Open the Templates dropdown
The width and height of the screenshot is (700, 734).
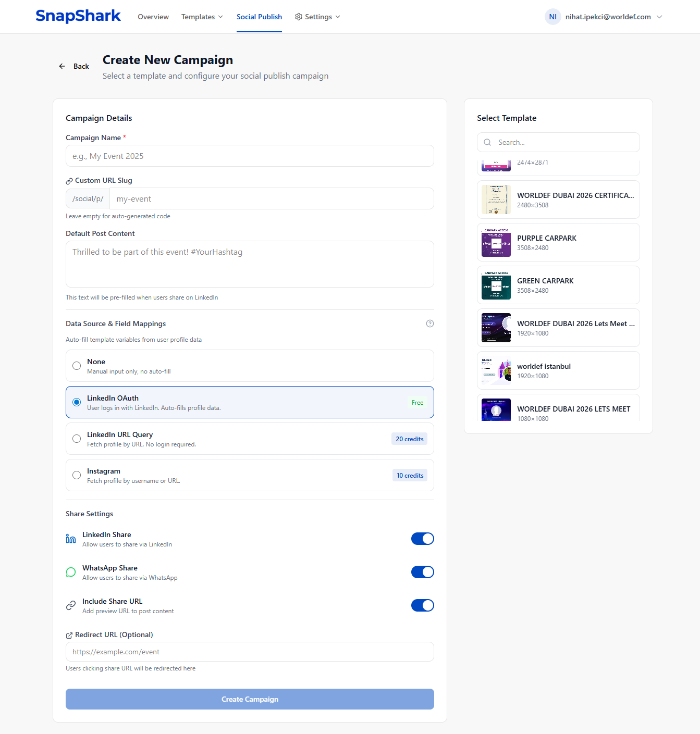point(202,17)
